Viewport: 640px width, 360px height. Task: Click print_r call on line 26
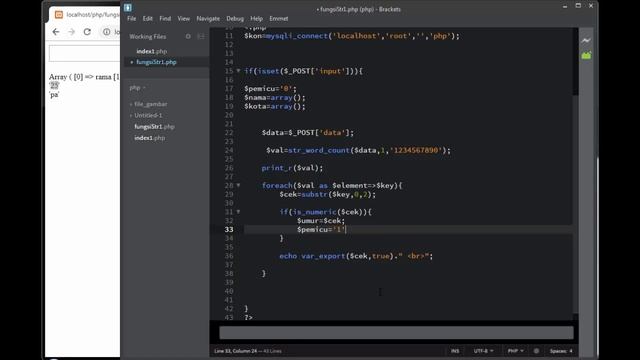click(292, 168)
